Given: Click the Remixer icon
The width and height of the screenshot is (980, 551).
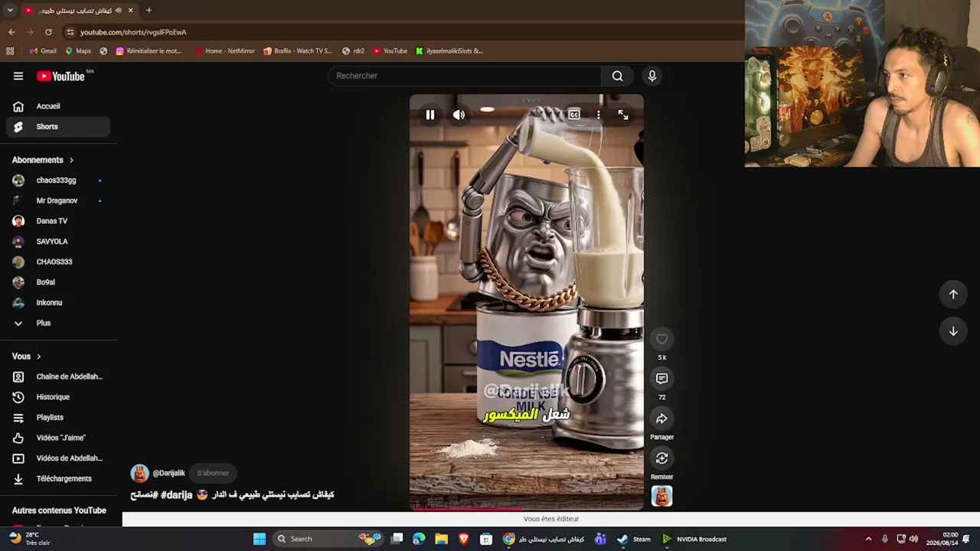Looking at the screenshot, I should coord(661,458).
